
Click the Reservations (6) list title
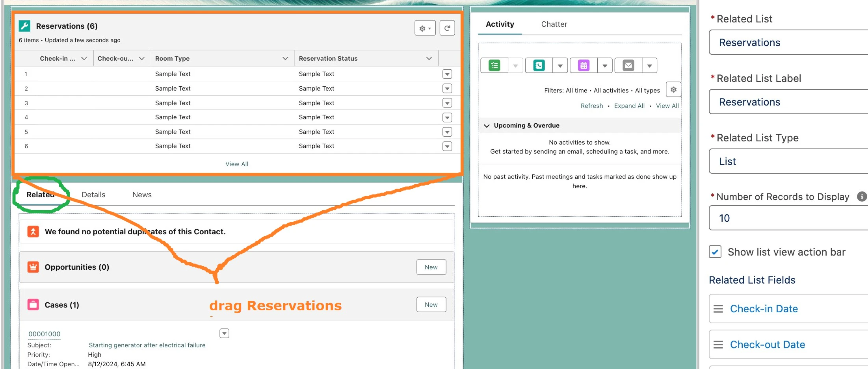point(67,26)
